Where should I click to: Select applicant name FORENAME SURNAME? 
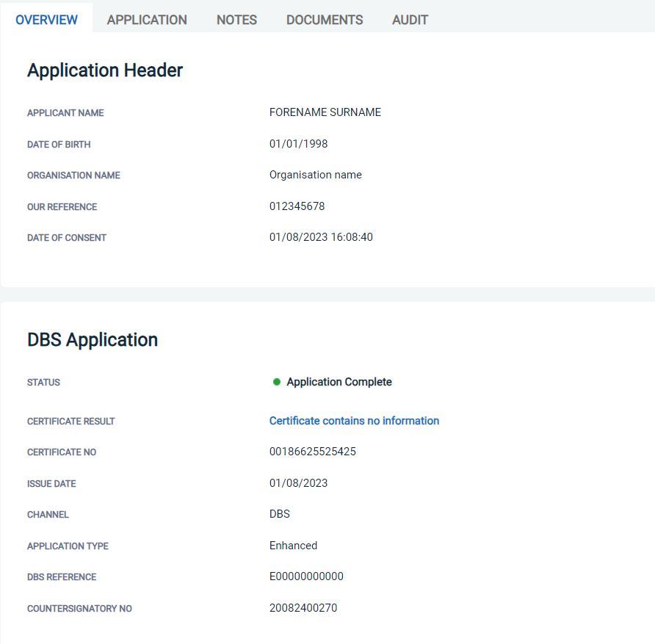(325, 112)
